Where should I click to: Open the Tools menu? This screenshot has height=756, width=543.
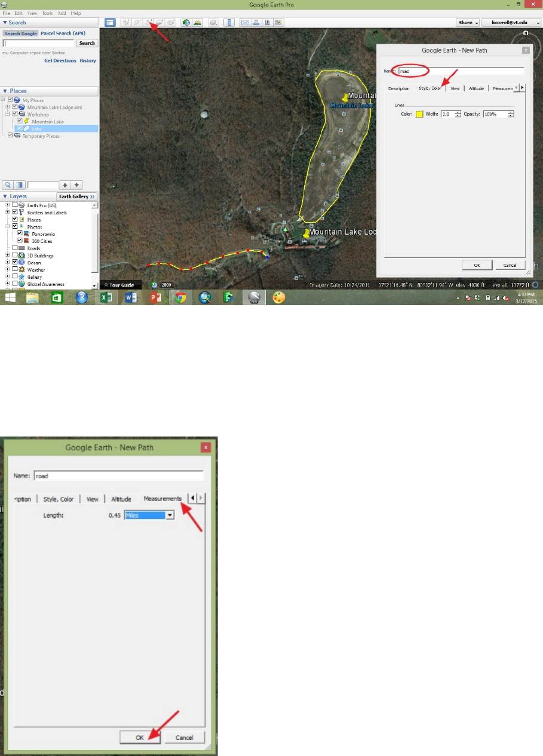point(47,13)
